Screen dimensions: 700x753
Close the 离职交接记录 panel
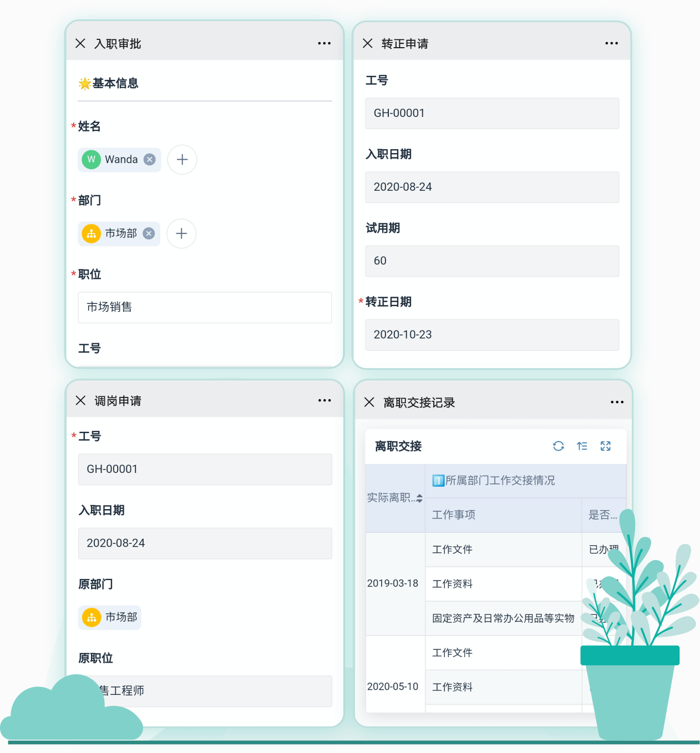point(369,402)
